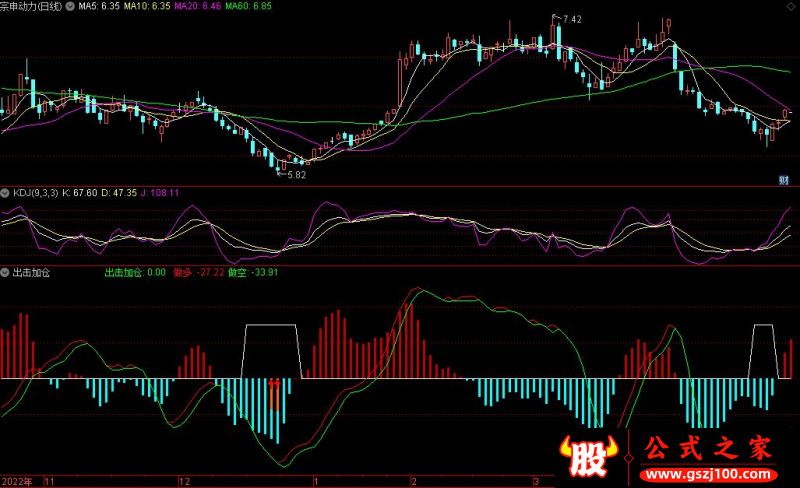This screenshot has width=800, height=488.
Task: Click the 出击加仓 panel title
Action: (x=31, y=273)
